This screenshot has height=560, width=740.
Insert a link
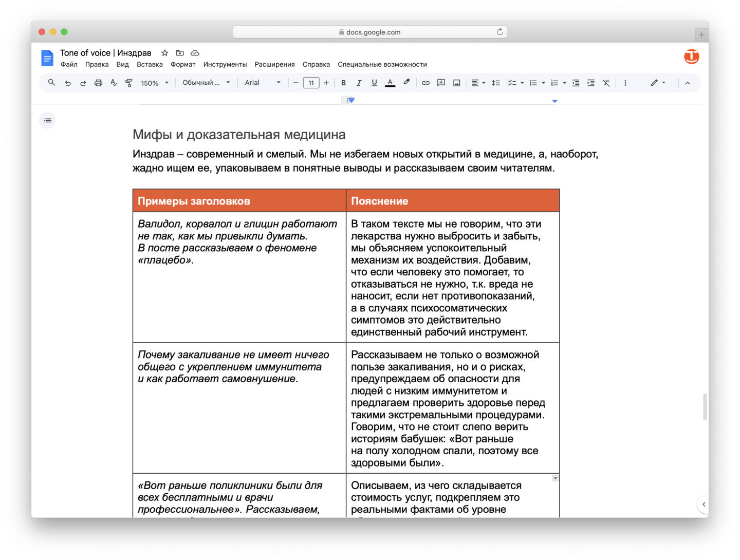tap(425, 83)
